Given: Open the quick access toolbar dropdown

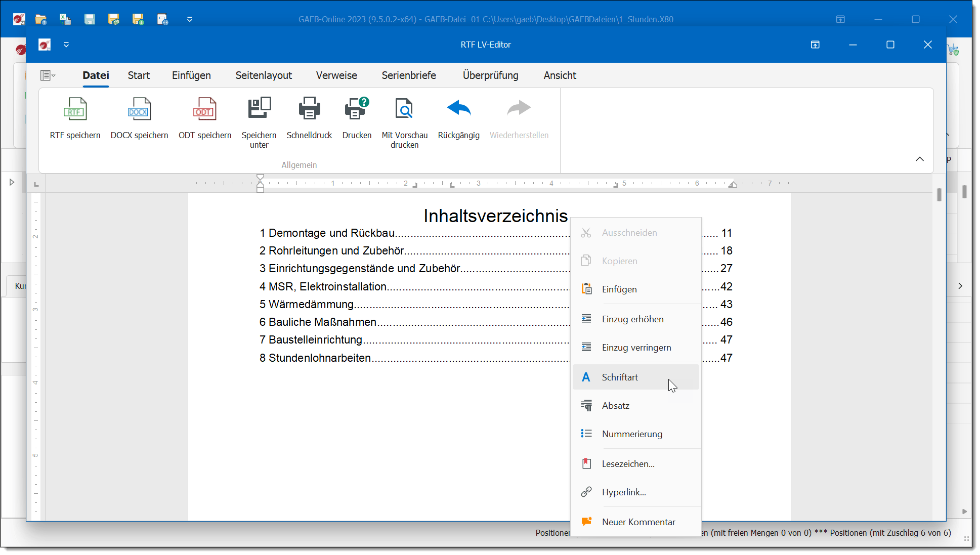Looking at the screenshot, I should [x=66, y=45].
